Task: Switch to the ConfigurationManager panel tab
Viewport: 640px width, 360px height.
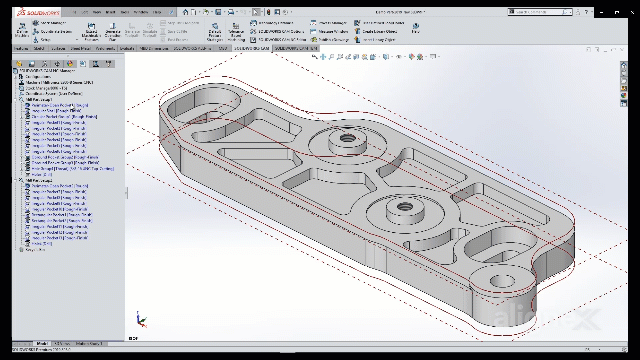Action: (44, 64)
